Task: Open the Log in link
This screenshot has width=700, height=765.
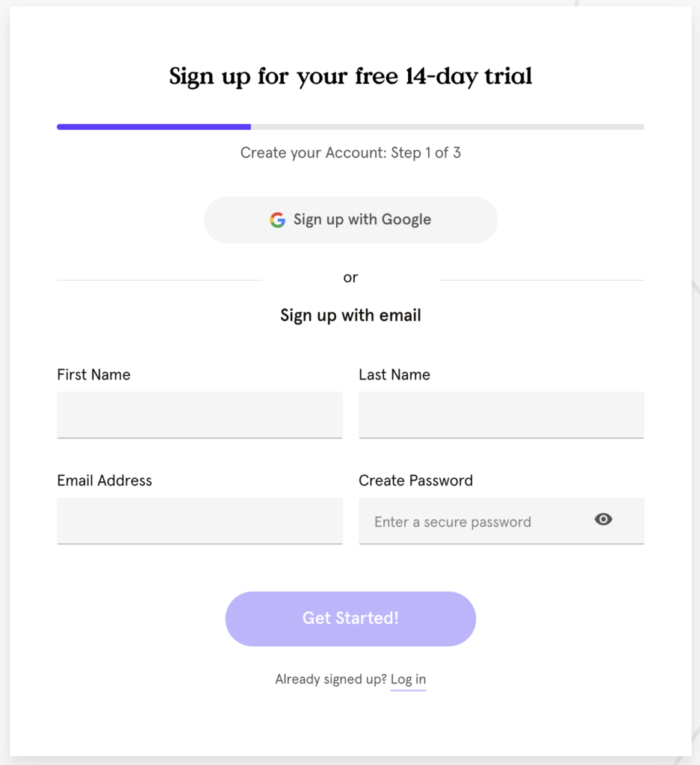Action: click(408, 680)
